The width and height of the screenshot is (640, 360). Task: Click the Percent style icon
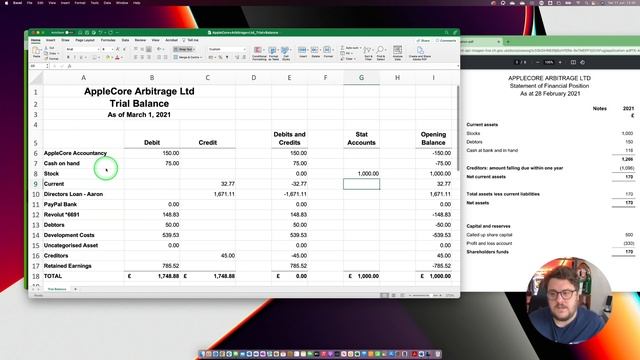pos(220,58)
